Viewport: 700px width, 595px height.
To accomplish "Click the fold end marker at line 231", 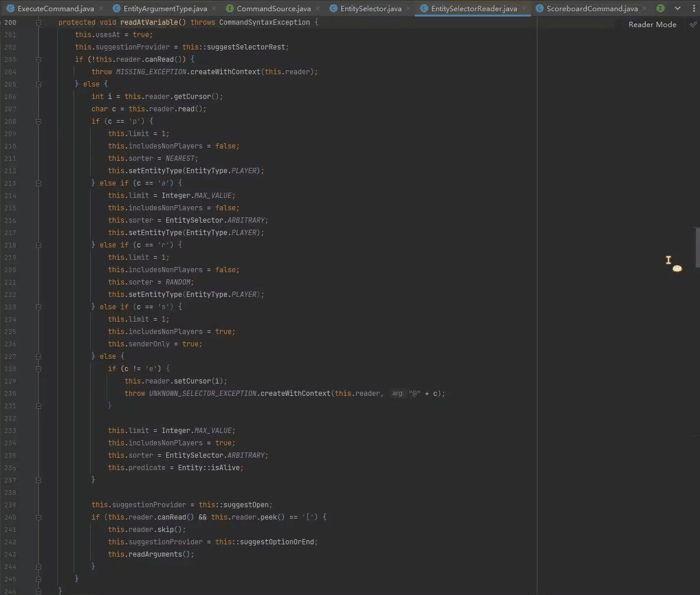I will (x=38, y=406).
